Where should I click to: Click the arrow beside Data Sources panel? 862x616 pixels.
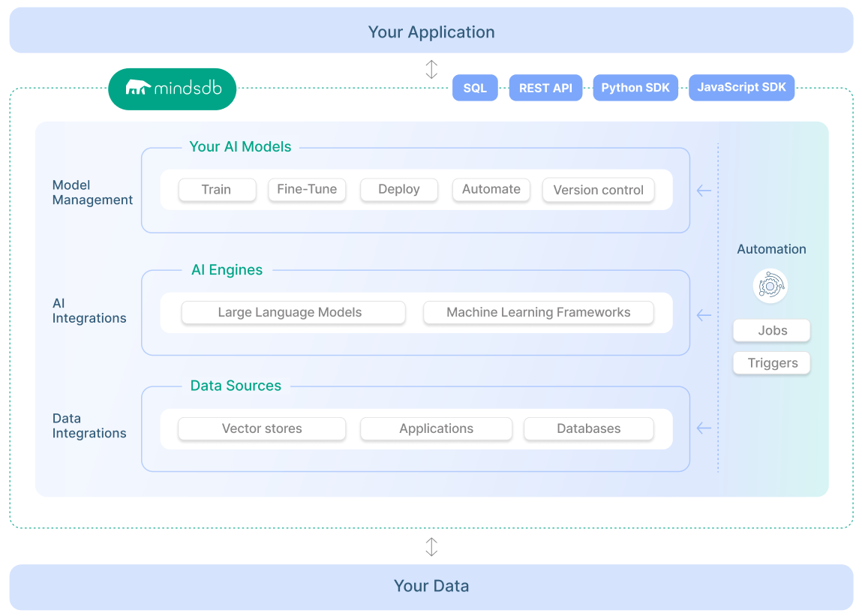[x=704, y=428]
